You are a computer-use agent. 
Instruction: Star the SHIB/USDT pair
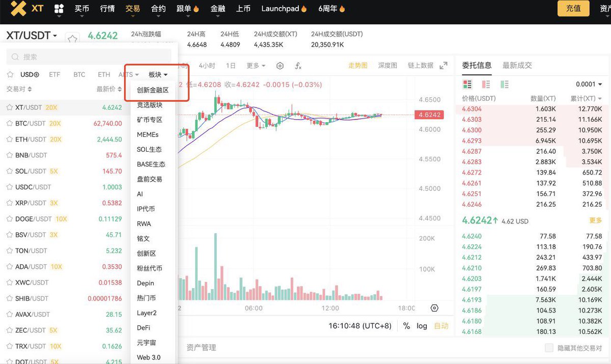point(9,298)
